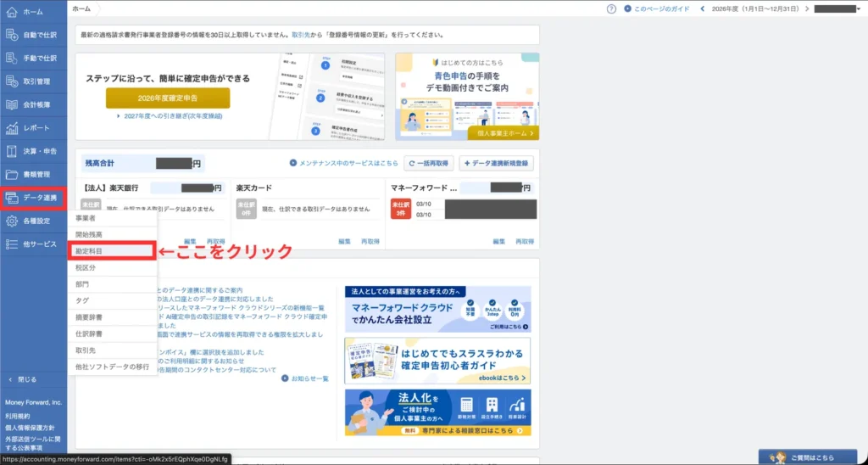868x465 pixels.
Task: Open news item about ご利用明細に関するお知らせ
Action: pyautogui.click(x=200, y=361)
